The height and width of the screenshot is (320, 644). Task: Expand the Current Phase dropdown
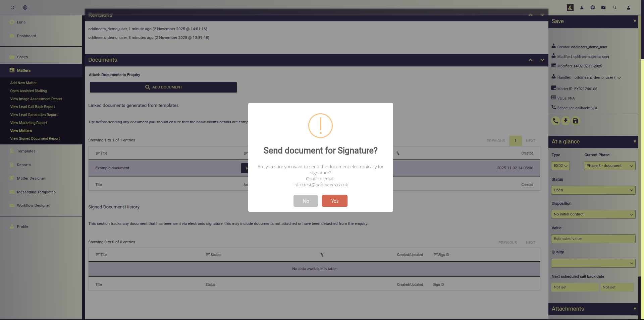[609, 166]
